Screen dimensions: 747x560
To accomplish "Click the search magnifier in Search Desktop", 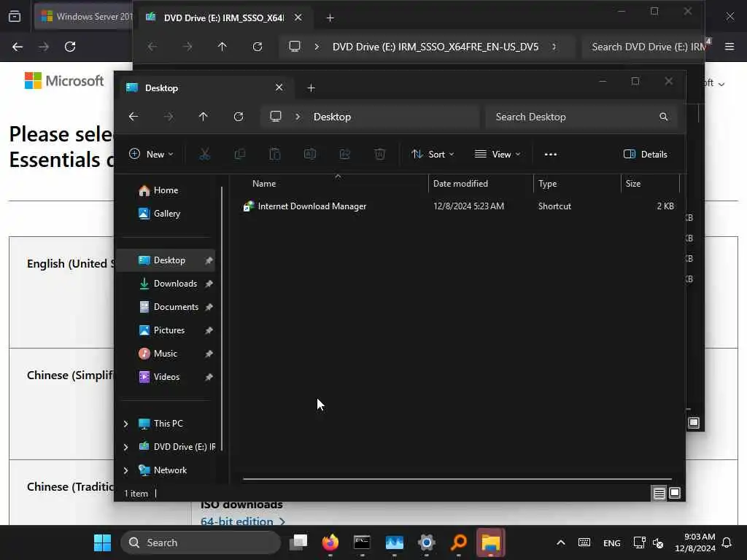I will coord(663,117).
